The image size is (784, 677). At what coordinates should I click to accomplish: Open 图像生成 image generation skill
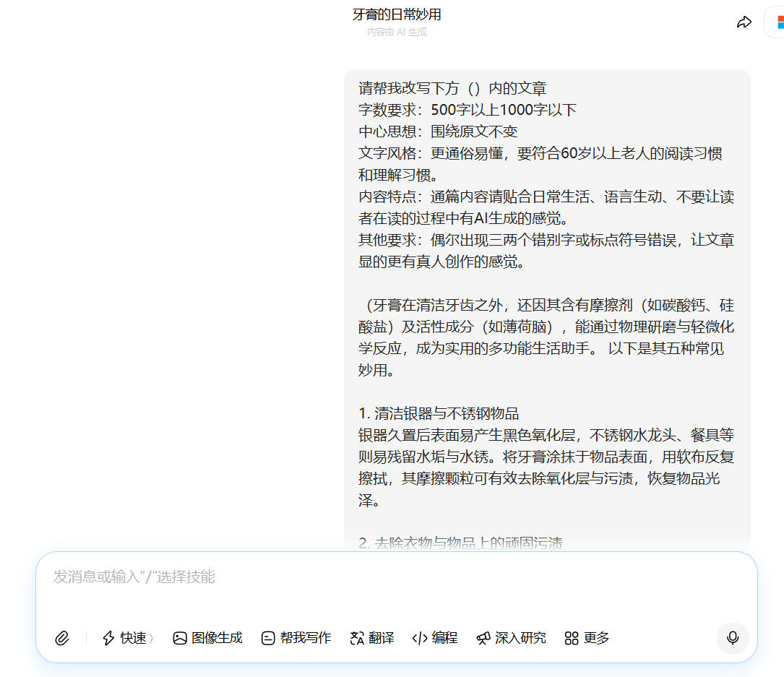tap(207, 638)
